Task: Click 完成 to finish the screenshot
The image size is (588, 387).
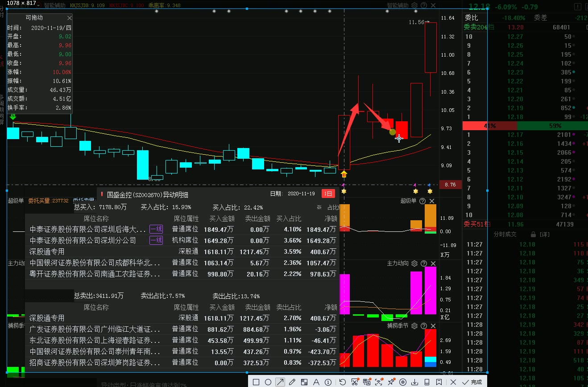Action: point(472,382)
